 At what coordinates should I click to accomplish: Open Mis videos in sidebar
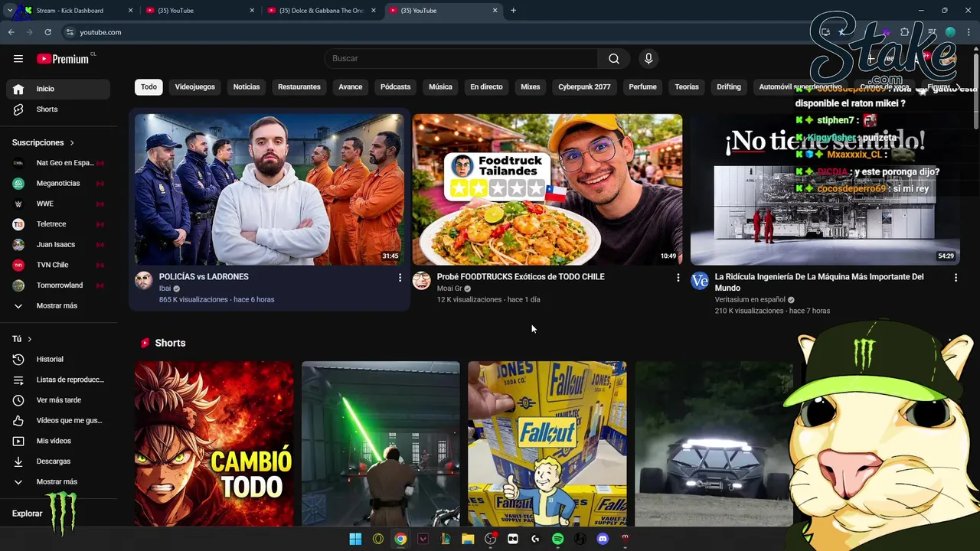point(58,441)
